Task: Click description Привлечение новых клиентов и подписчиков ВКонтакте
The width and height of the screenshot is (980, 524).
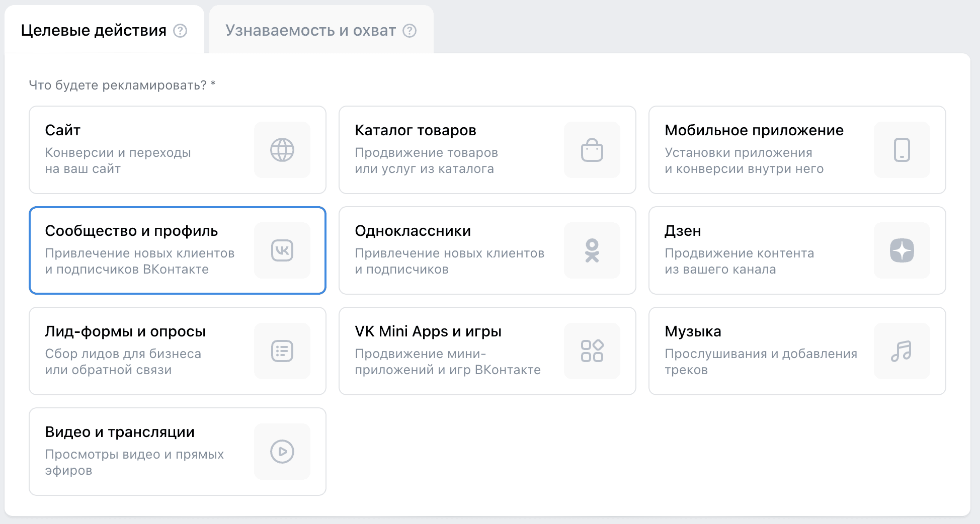Action: click(140, 261)
